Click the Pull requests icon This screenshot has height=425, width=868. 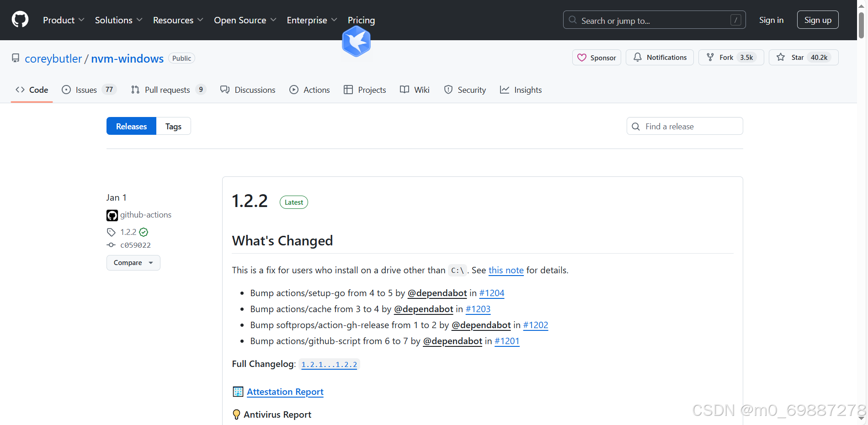point(135,90)
